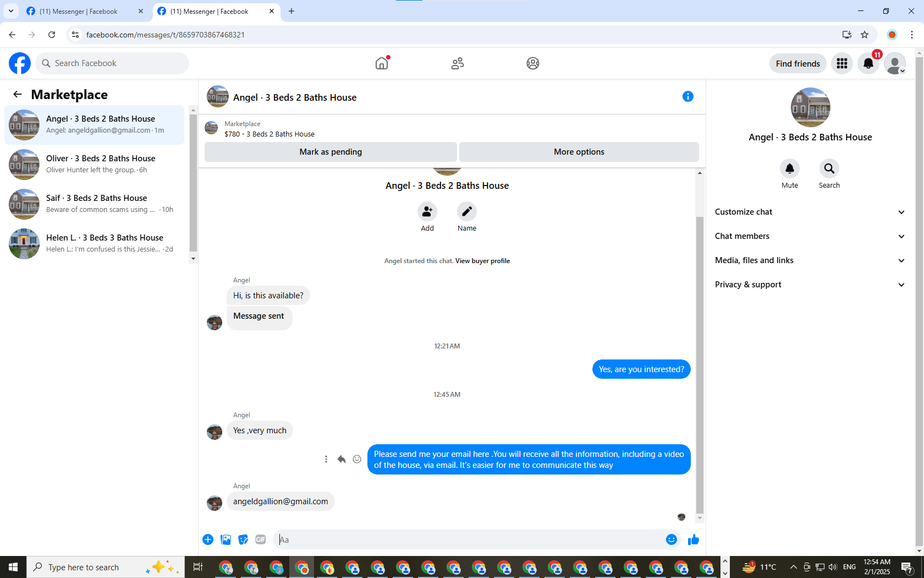Screen dimensions: 924x578
Task: Open the Windows Start menu
Action: point(13,567)
